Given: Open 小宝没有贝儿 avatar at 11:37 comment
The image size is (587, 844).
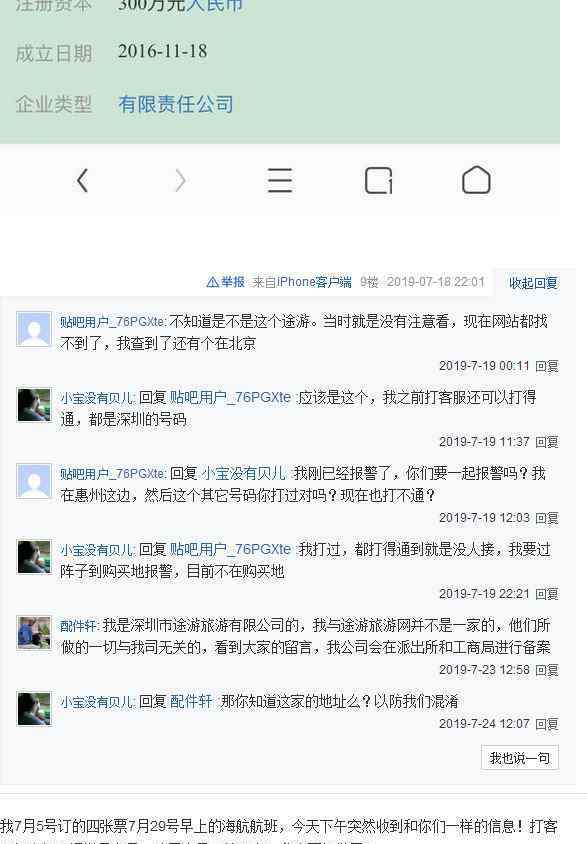Looking at the screenshot, I should point(34,404).
